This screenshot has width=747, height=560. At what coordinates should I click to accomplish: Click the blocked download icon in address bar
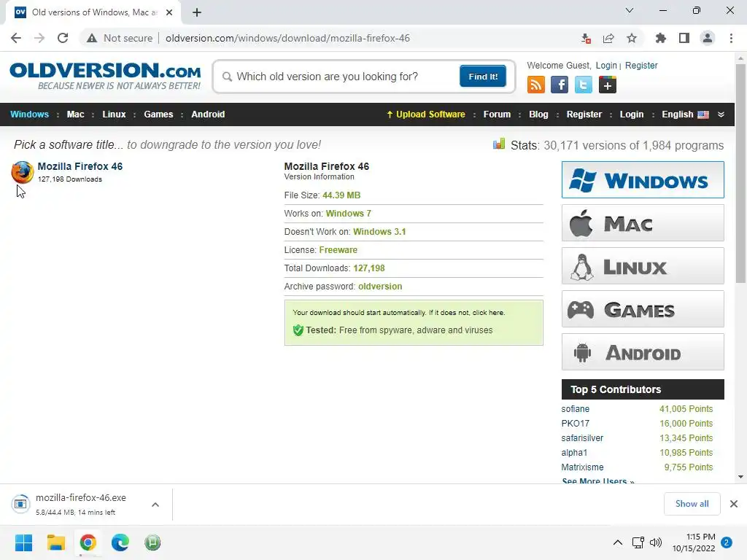tap(586, 38)
